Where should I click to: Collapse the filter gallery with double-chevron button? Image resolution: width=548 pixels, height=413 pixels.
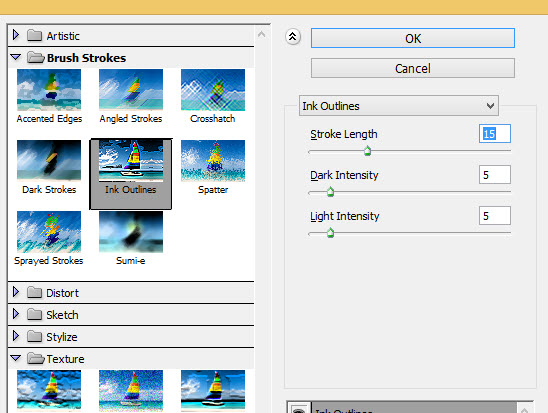point(293,36)
